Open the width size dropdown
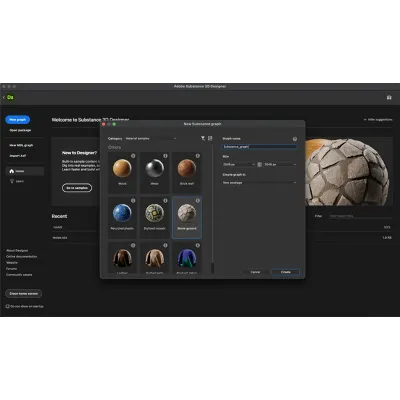 239,164
